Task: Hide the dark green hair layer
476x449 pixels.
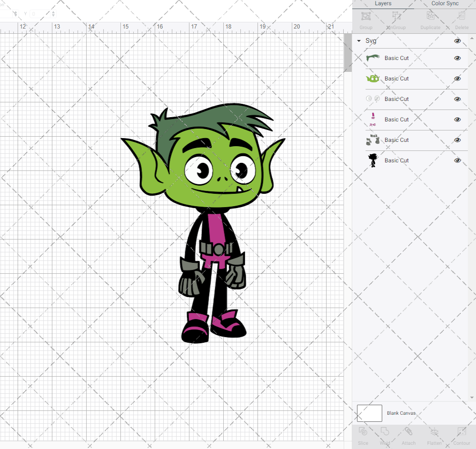Action: tap(457, 58)
